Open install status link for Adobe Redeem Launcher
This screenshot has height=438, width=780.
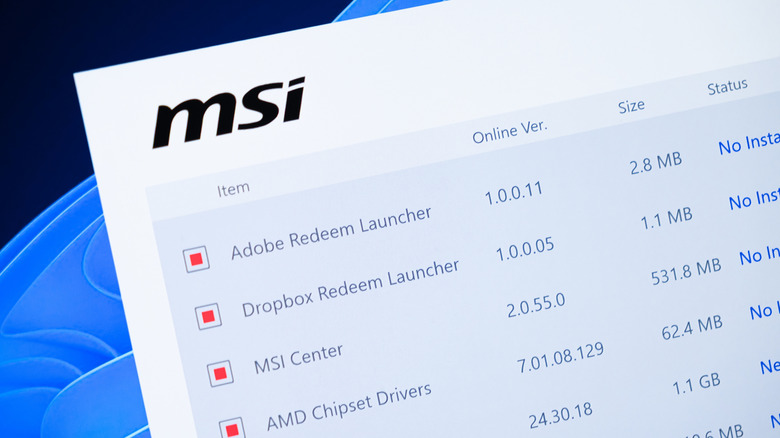[x=748, y=143]
